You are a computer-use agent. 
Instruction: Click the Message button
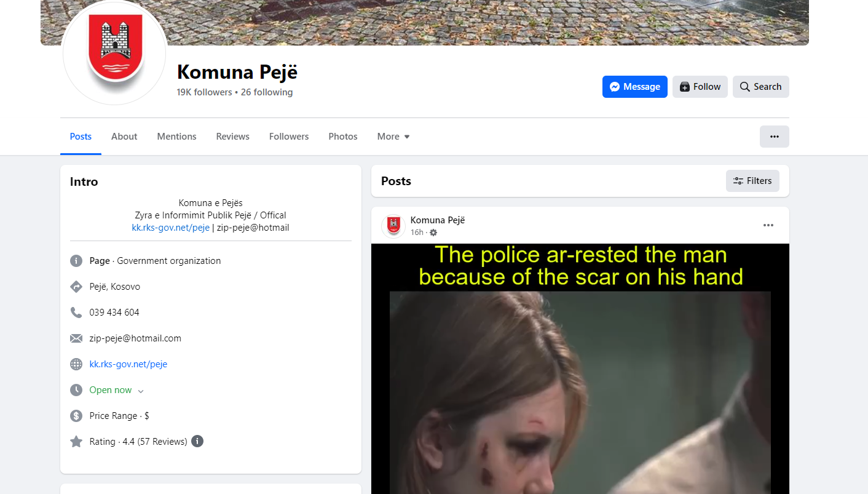click(635, 87)
